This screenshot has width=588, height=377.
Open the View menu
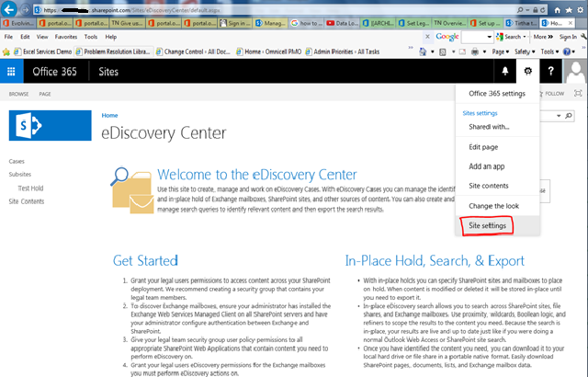42,37
